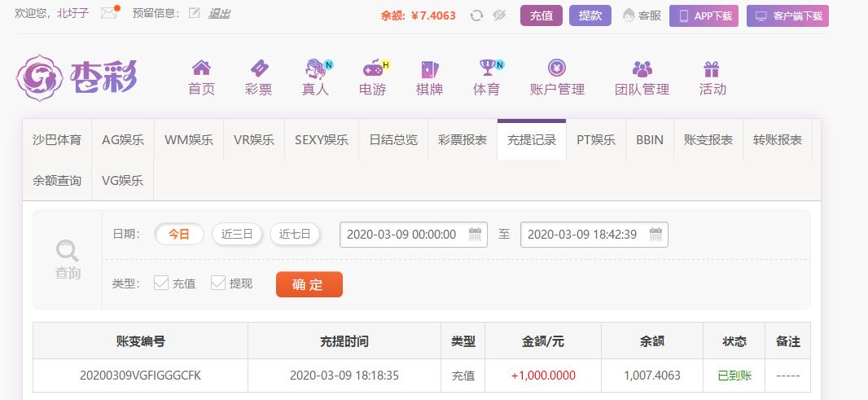
Task: Open the mail envelope icon with notification
Action: [x=110, y=13]
